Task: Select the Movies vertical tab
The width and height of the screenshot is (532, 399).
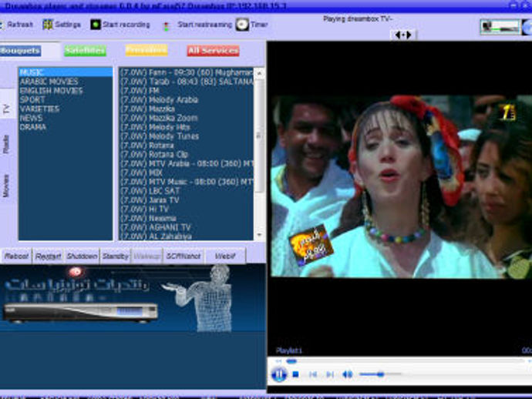Action: pos(6,185)
